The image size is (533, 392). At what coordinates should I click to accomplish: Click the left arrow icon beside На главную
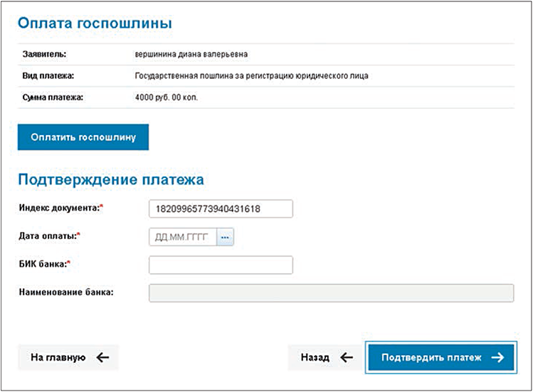pos(102,358)
